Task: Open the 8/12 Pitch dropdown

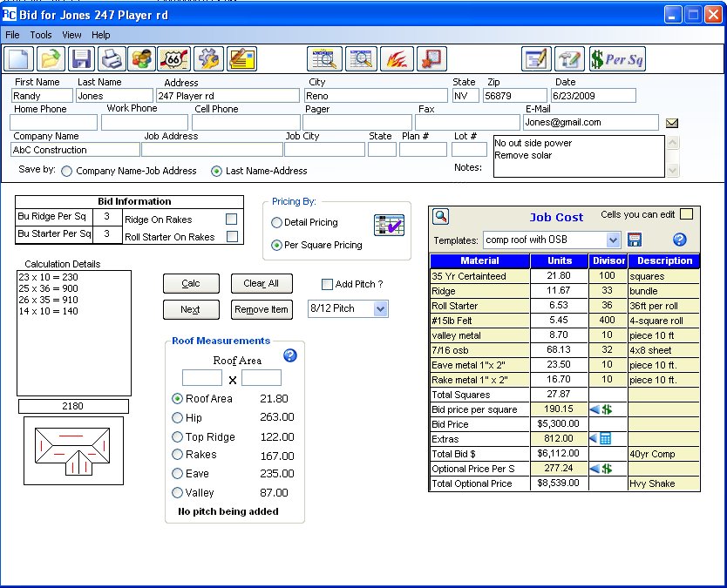Action: click(379, 308)
